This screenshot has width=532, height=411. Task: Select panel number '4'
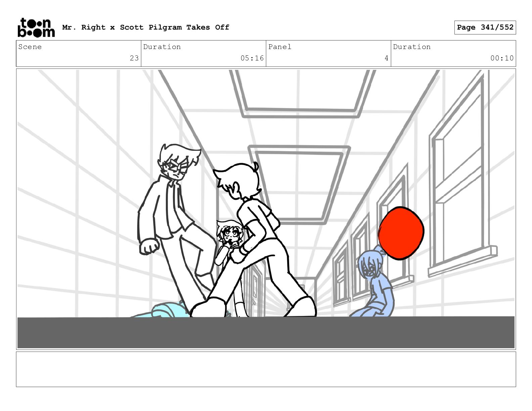click(387, 58)
